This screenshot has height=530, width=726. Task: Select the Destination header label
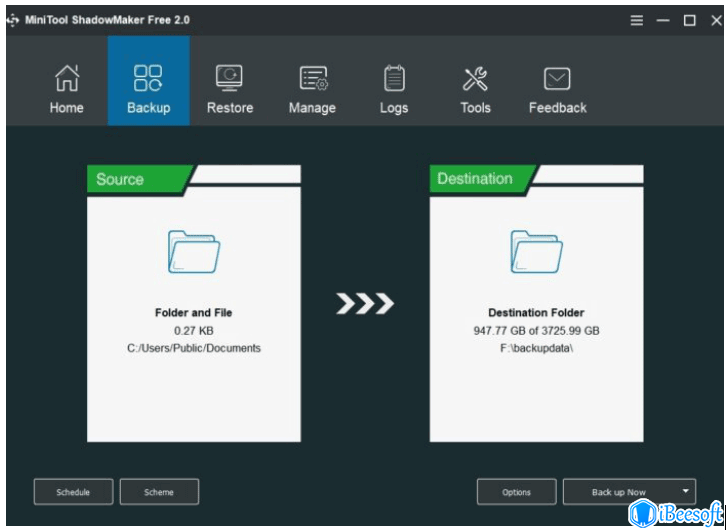(x=475, y=179)
